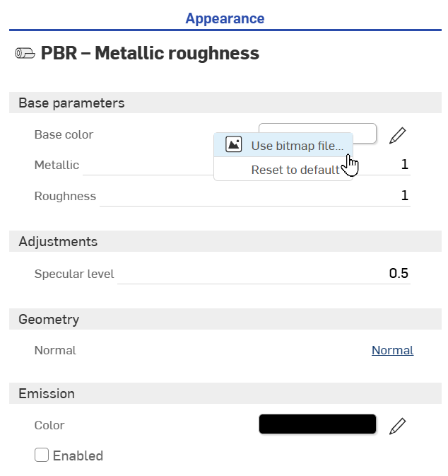Switch to the Appearance tab
Screen dimensions: 448x476
pos(225,18)
